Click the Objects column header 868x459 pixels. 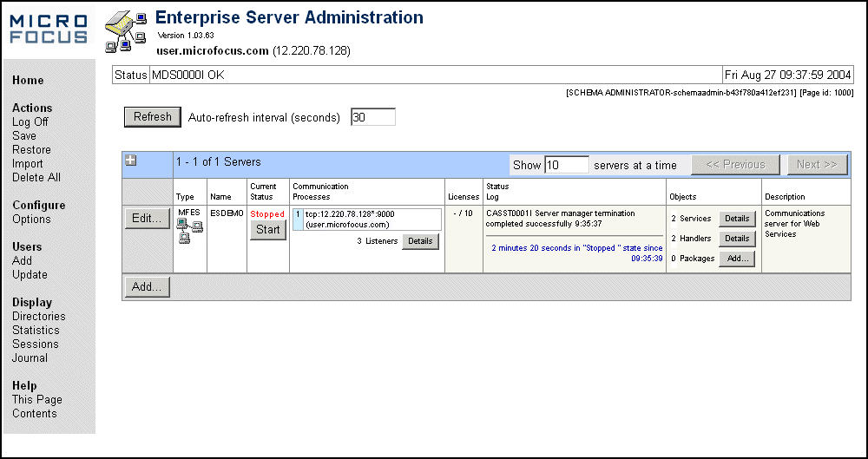(x=682, y=197)
